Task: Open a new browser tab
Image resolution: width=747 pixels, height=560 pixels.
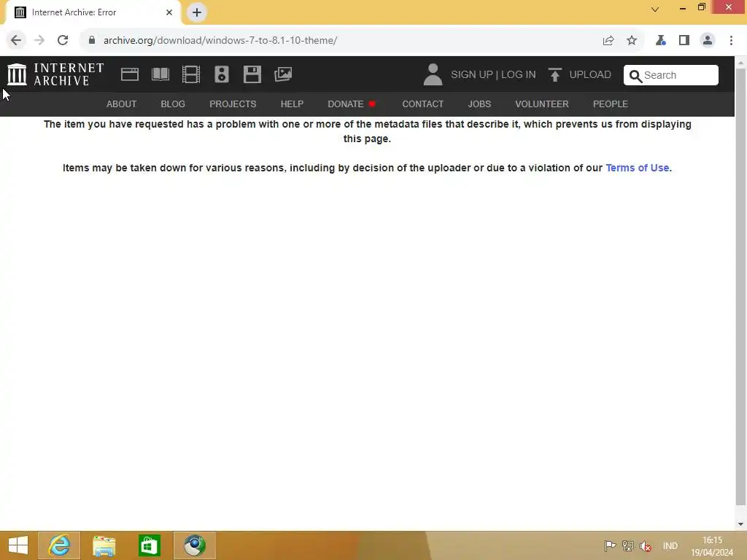Action: [x=197, y=12]
